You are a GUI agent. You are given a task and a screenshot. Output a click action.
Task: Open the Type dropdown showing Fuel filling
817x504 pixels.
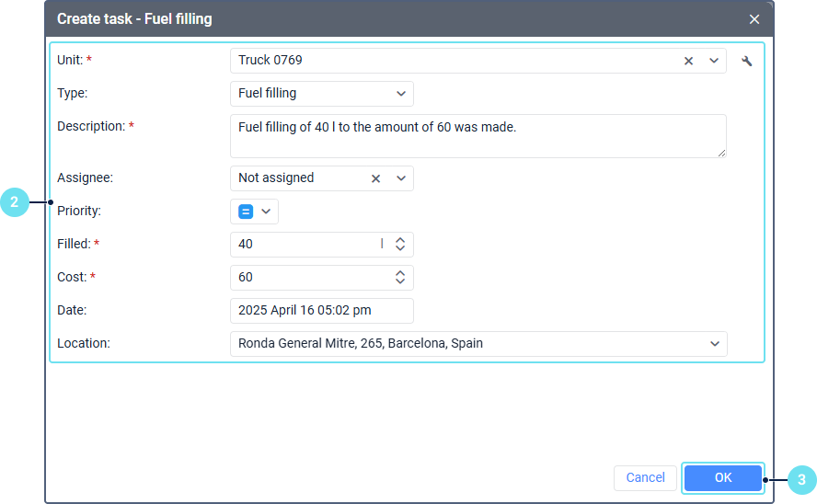pyautogui.click(x=401, y=94)
